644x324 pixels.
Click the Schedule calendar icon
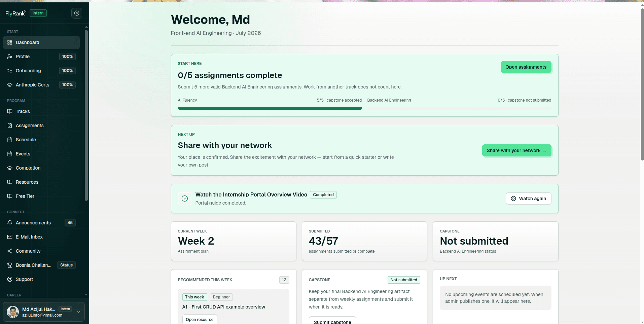point(10,140)
